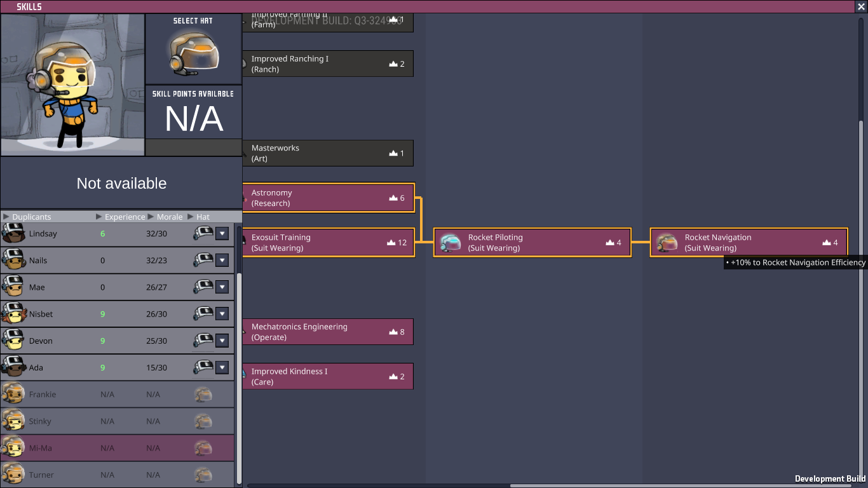Sort list by Experience column
The image size is (868, 488).
pyautogui.click(x=124, y=217)
